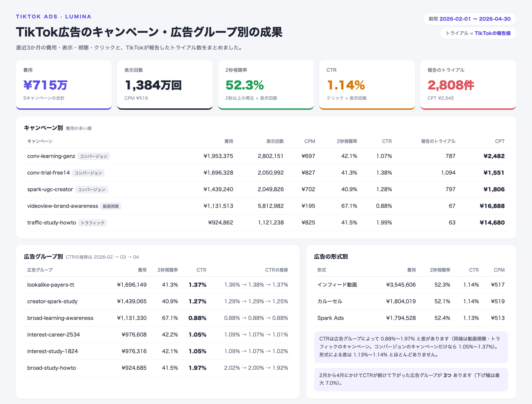
Task: Select ad group interest-study-1824
Action: pyautogui.click(x=53, y=351)
